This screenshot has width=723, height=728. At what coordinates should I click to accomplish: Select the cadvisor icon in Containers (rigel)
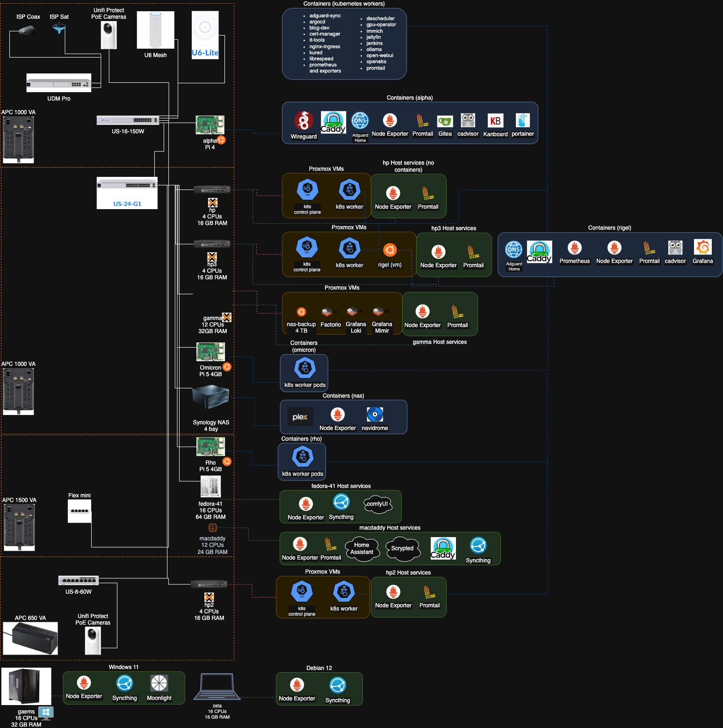675,248
